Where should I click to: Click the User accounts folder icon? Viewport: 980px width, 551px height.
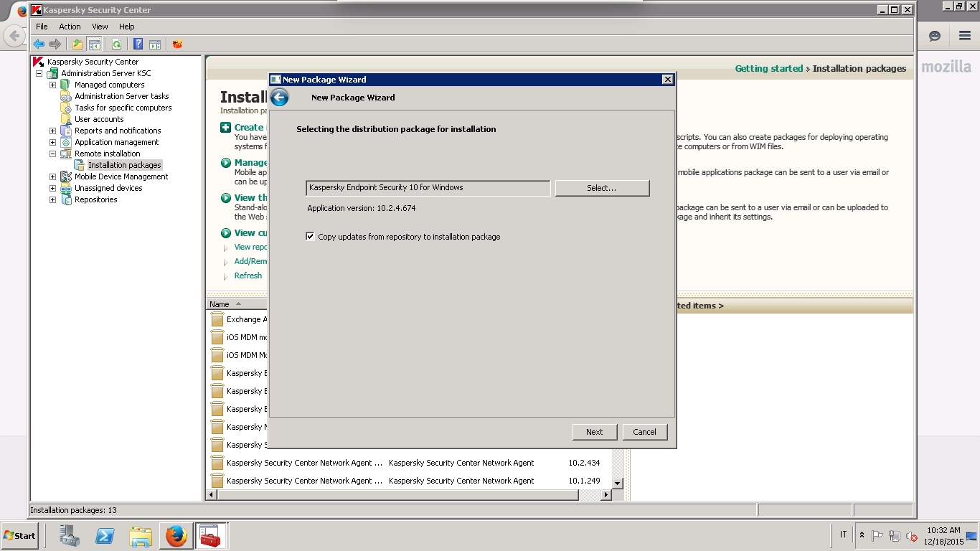point(66,119)
